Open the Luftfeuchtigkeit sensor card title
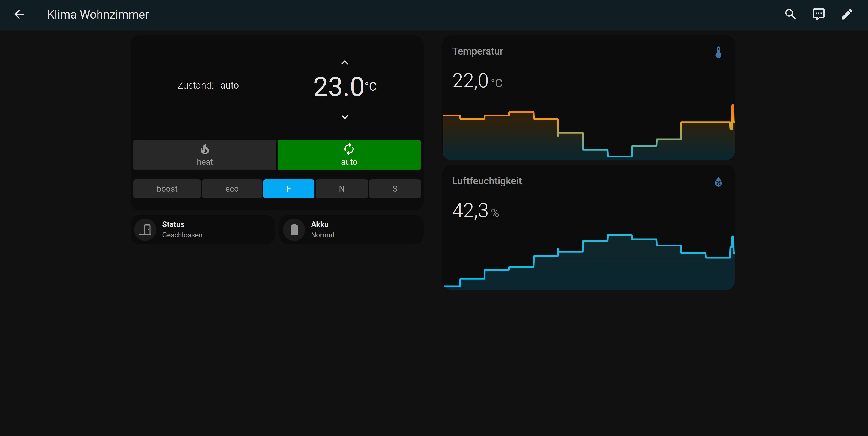This screenshot has height=436, width=868. [487, 181]
